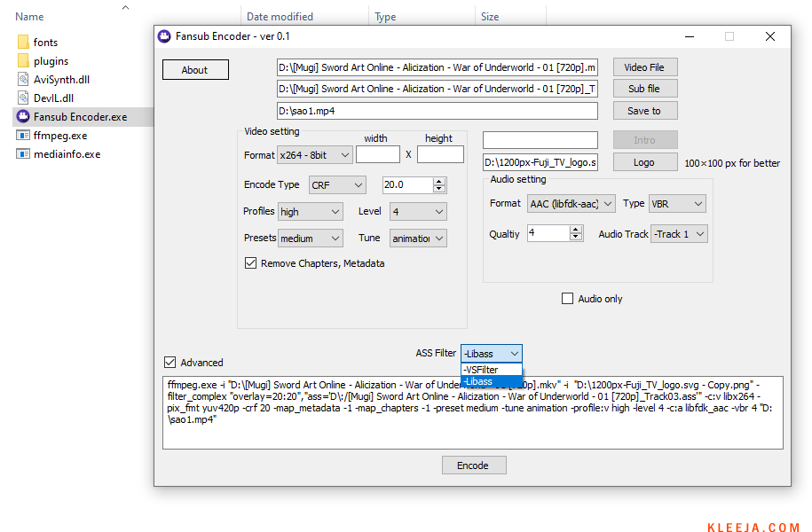The image size is (812, 532).
Task: Click the video width input field
Action: click(377, 155)
